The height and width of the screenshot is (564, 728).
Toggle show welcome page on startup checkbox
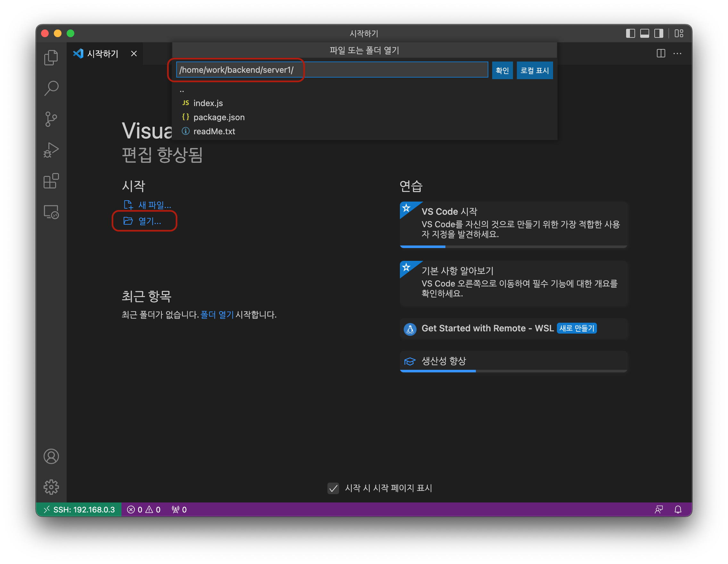[x=333, y=488]
